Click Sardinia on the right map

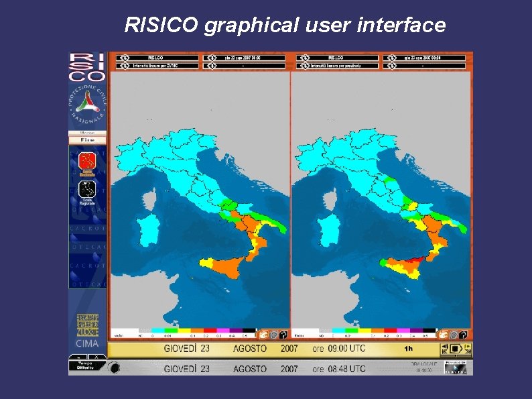(x=329, y=230)
